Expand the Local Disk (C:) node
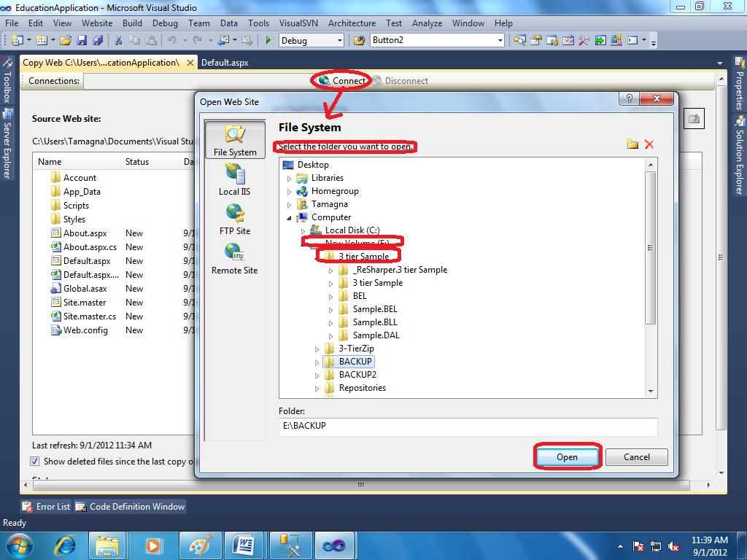This screenshot has width=747, height=560. (303, 231)
